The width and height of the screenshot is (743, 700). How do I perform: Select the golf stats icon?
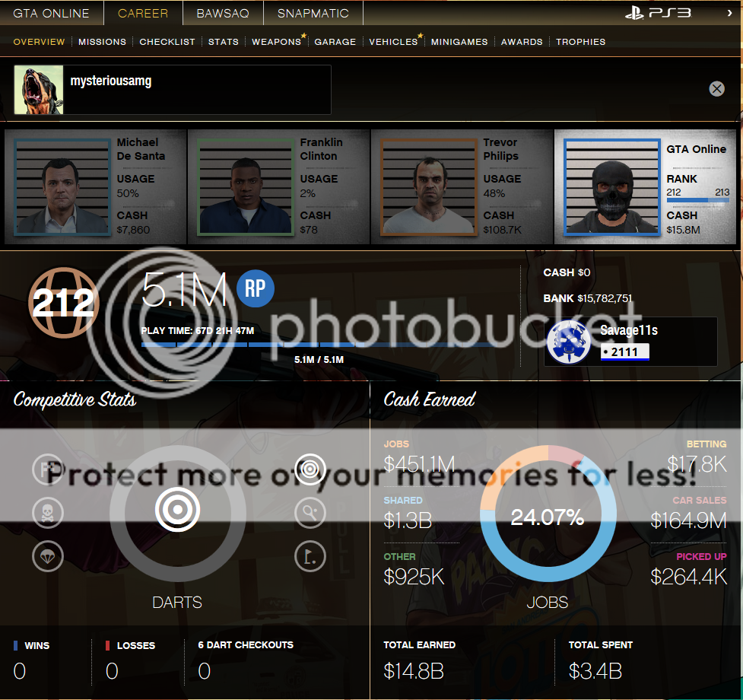pyautogui.click(x=310, y=556)
